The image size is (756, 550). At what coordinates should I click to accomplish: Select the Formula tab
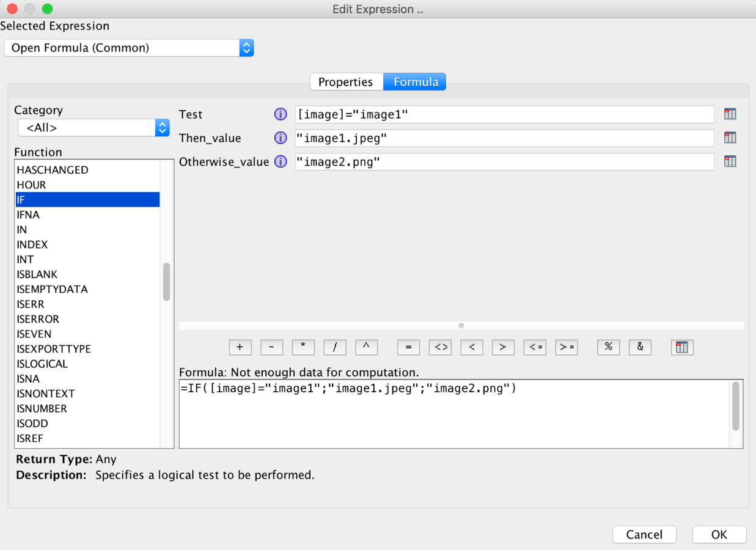pos(416,82)
